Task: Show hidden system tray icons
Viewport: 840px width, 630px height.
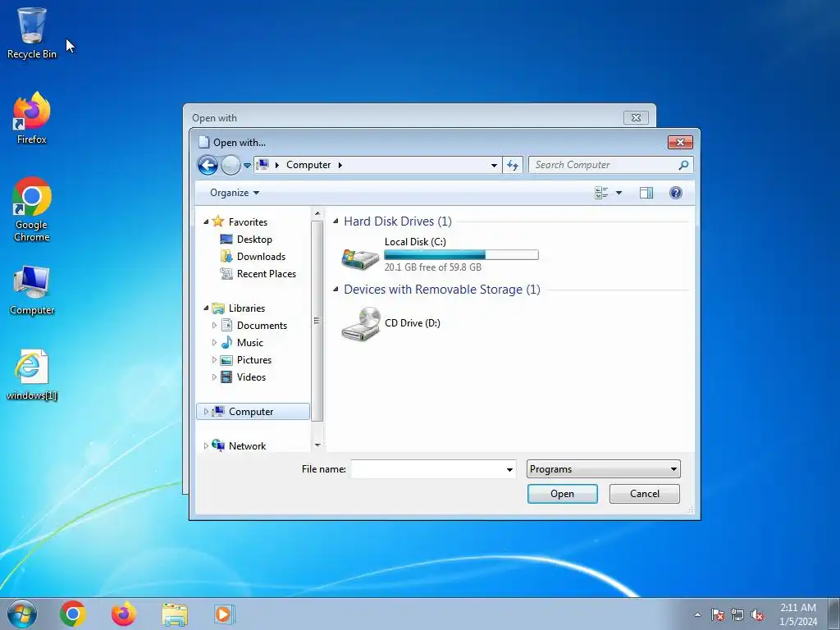Action: pos(697,614)
